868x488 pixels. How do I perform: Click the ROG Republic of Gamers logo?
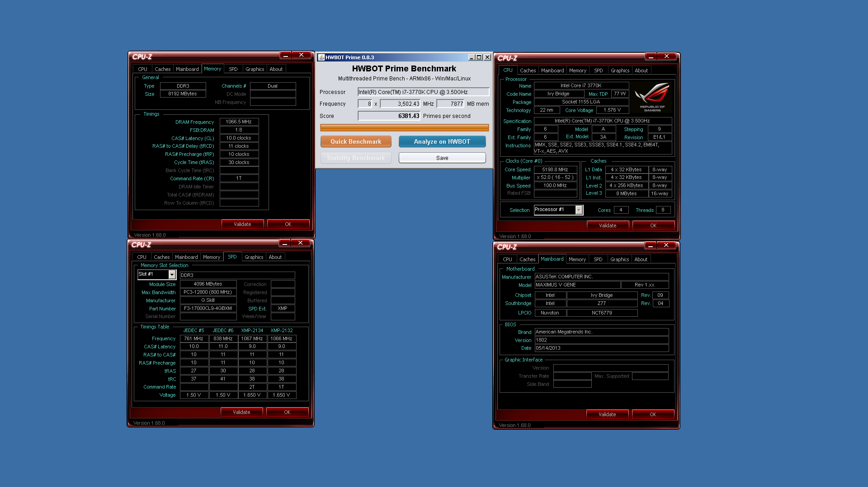tap(652, 97)
